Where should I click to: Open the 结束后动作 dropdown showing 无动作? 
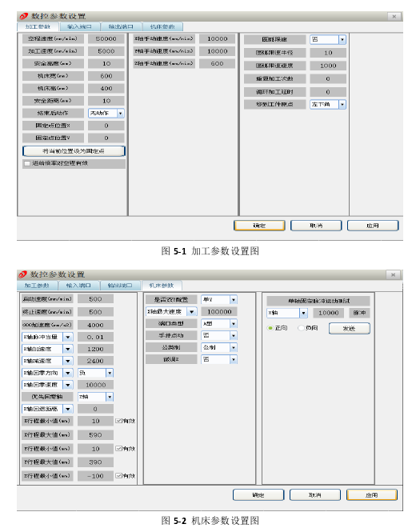click(x=106, y=114)
